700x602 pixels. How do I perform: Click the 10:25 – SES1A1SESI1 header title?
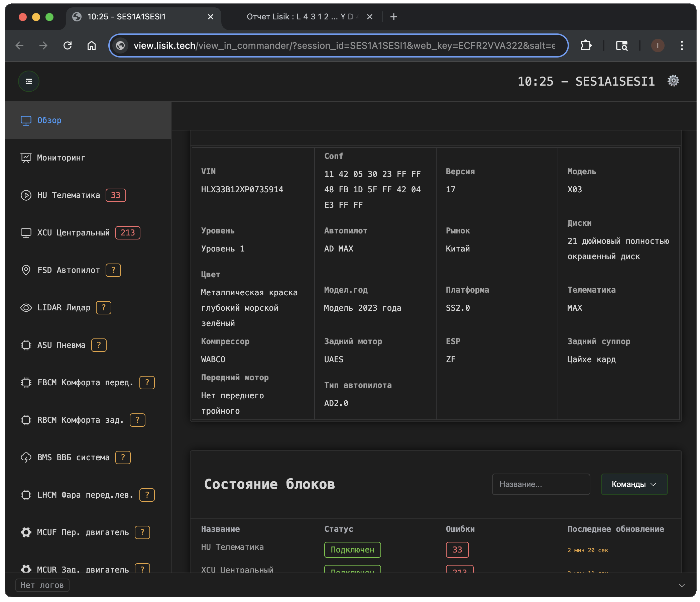586,82
